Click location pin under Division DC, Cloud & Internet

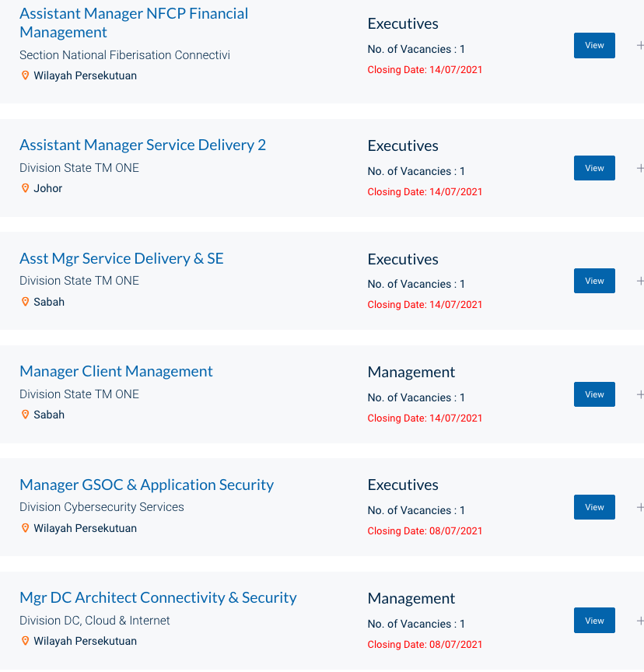tap(25, 641)
